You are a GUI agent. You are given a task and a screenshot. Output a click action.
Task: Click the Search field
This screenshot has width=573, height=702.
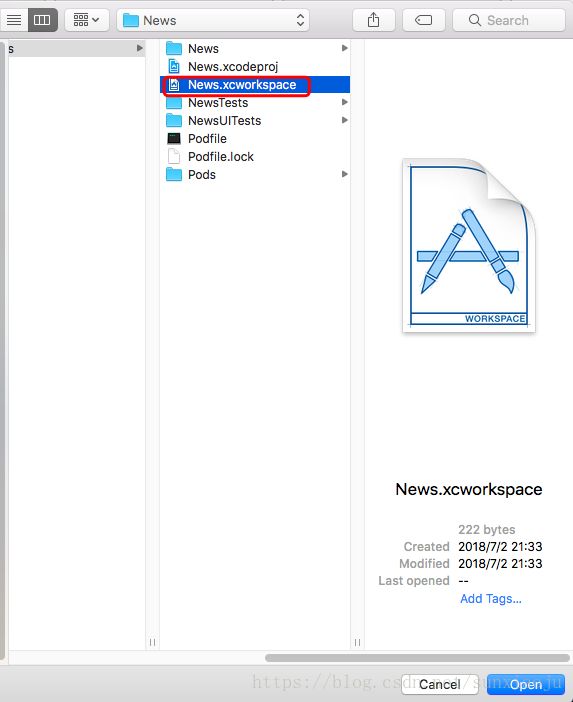(x=509, y=20)
